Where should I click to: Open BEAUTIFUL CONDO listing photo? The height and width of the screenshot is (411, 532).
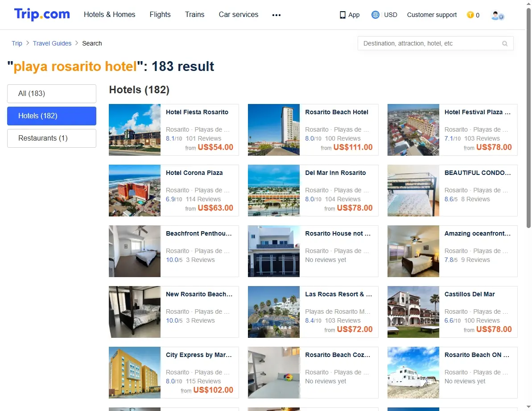coord(413,191)
